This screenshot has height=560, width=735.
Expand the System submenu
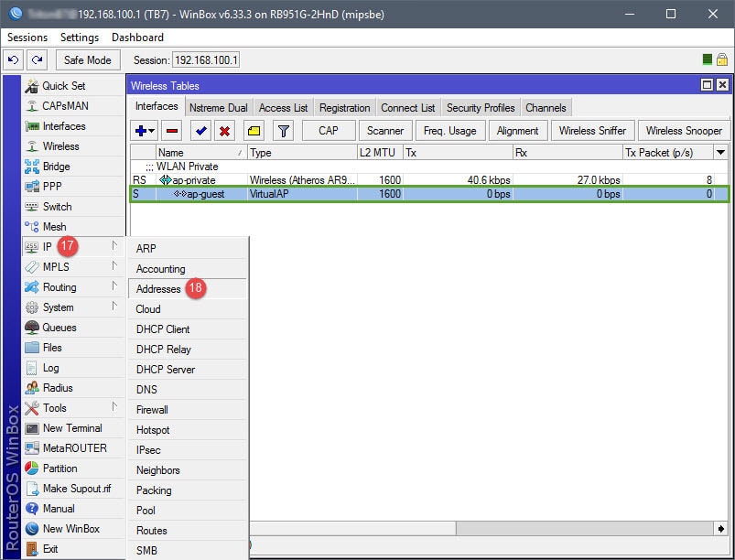[73, 307]
